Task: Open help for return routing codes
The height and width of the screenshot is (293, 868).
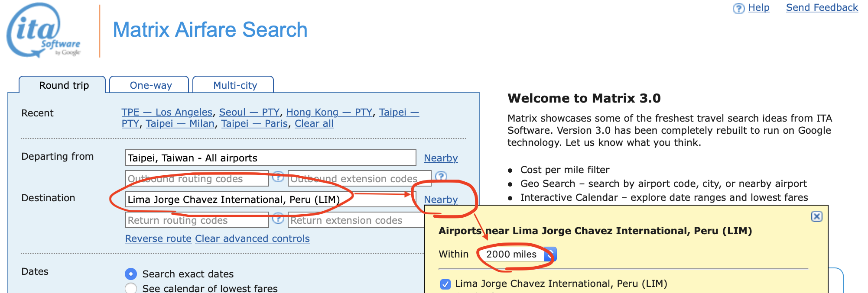Action: pyautogui.click(x=278, y=219)
